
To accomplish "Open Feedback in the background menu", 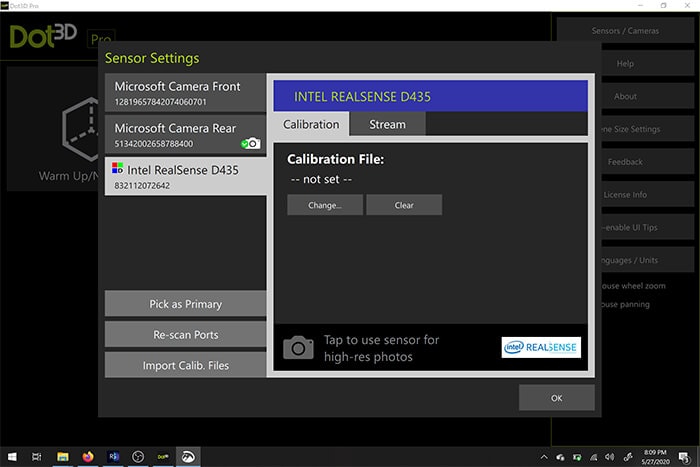I will [646, 162].
